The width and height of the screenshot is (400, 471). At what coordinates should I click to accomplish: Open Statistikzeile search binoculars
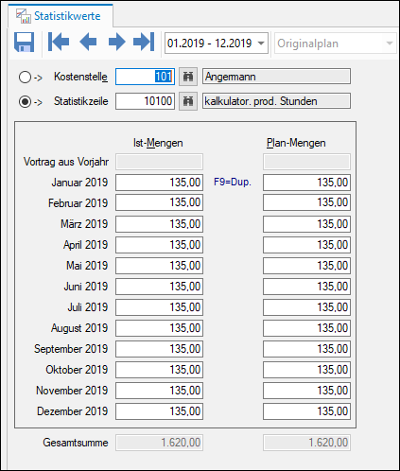pyautogui.click(x=188, y=101)
